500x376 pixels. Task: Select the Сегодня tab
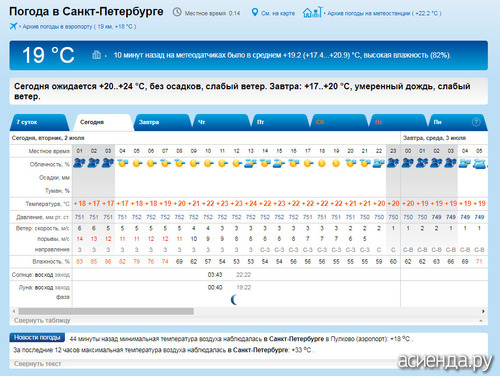(104, 122)
